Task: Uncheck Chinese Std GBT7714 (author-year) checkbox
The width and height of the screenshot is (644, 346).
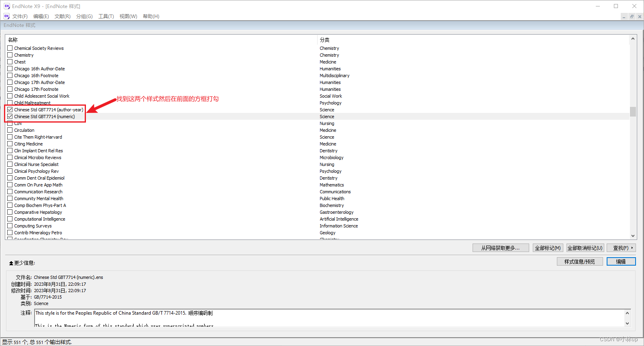Action: click(10, 109)
